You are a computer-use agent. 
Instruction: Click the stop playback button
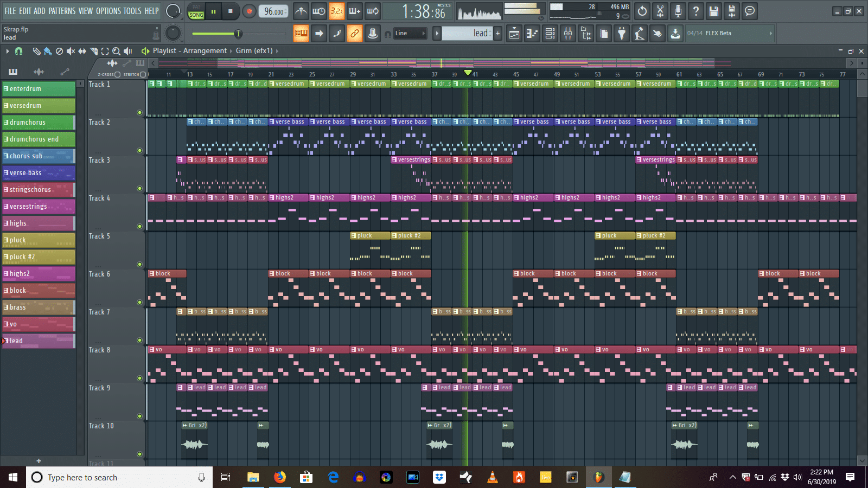[231, 11]
